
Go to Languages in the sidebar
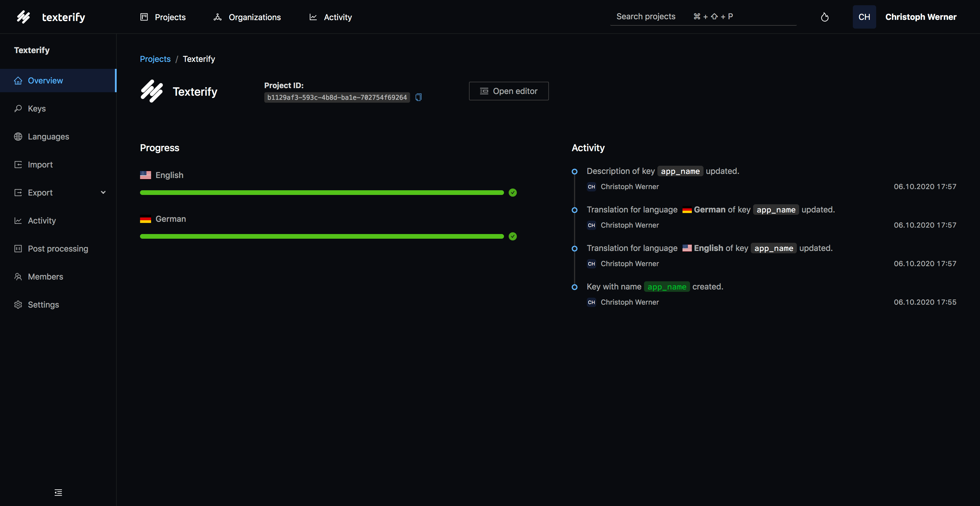click(48, 137)
